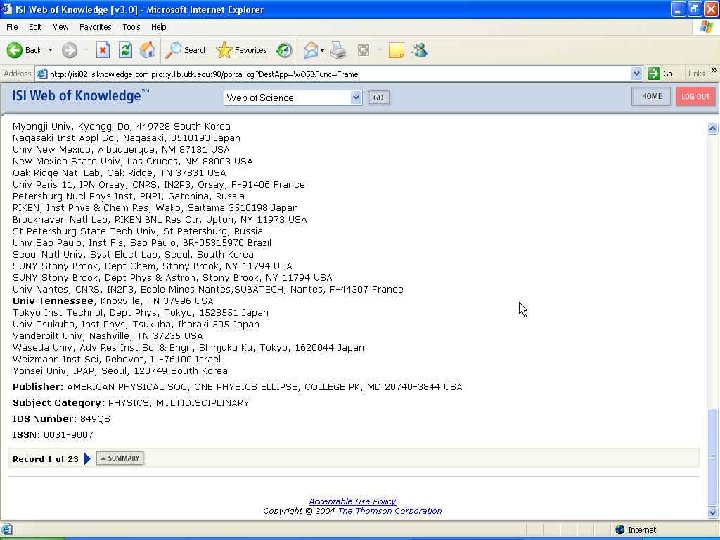Click the Univ Tennessee address line
The height and width of the screenshot is (540, 720).
click(x=113, y=301)
